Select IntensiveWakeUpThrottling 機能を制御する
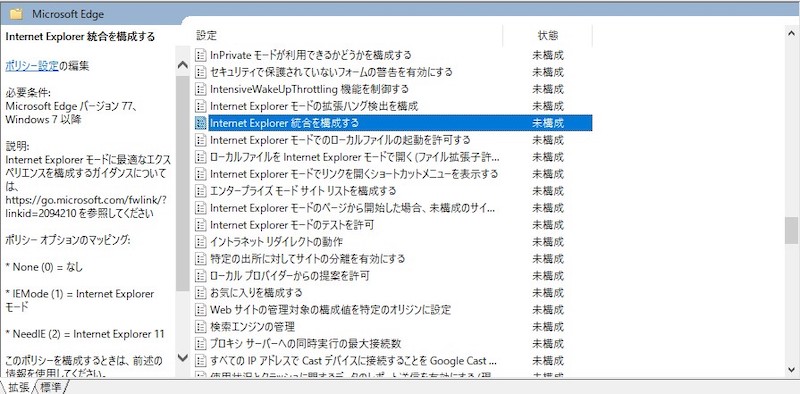Screen dimensions: 800x394 [x=309, y=89]
